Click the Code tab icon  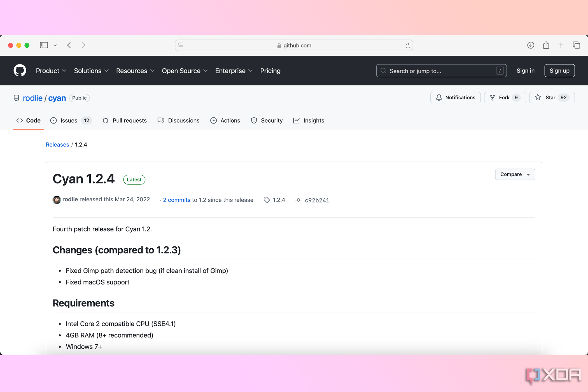click(x=19, y=120)
